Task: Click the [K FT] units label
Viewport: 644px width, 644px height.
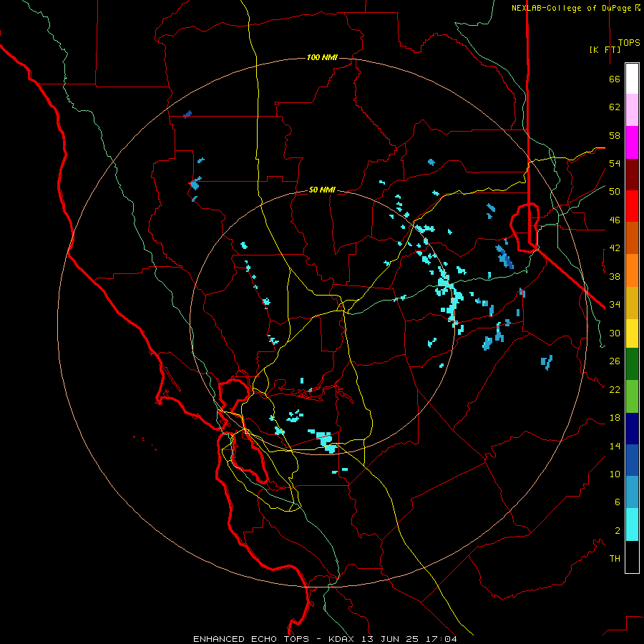Action: [x=605, y=49]
